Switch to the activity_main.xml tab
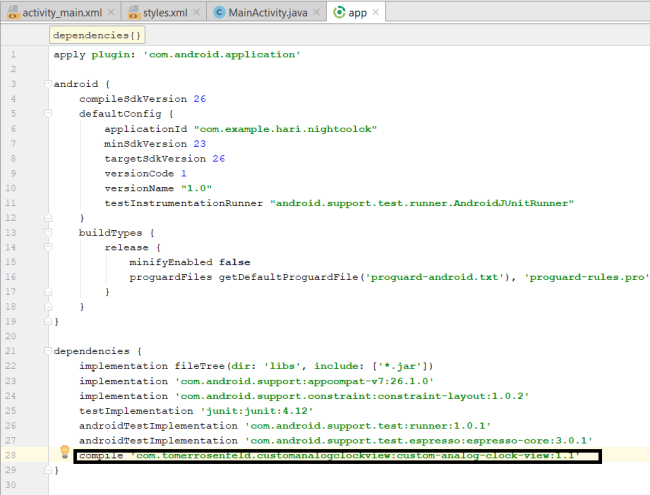This screenshot has height=495, width=650. 61,12
